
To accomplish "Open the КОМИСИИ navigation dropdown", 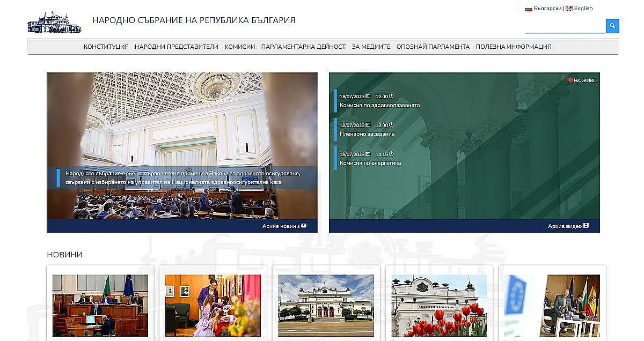I will pyautogui.click(x=239, y=47).
